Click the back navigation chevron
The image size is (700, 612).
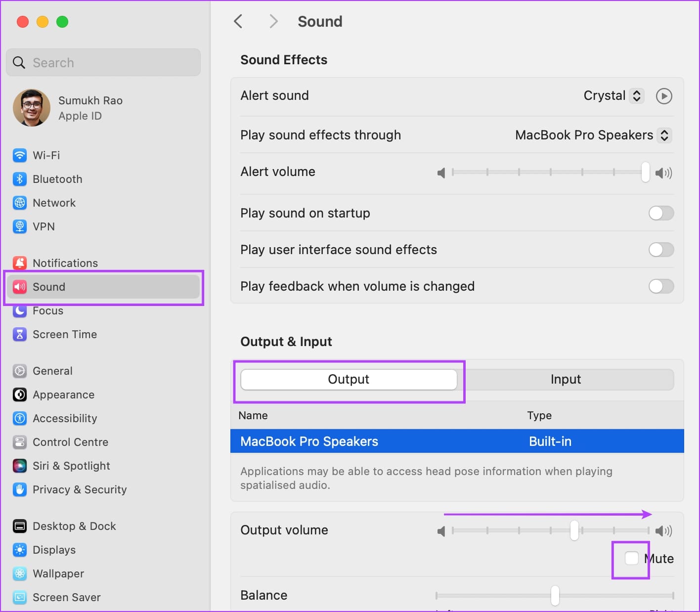click(x=239, y=21)
